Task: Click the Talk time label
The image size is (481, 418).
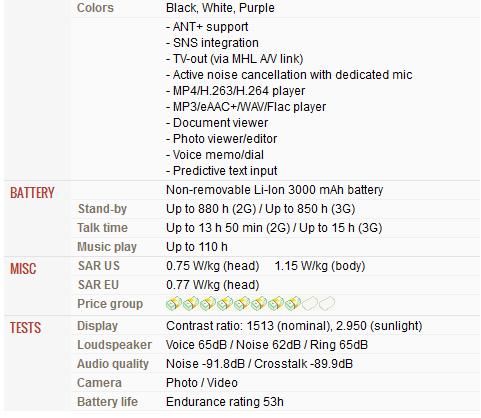Action: pos(102,228)
